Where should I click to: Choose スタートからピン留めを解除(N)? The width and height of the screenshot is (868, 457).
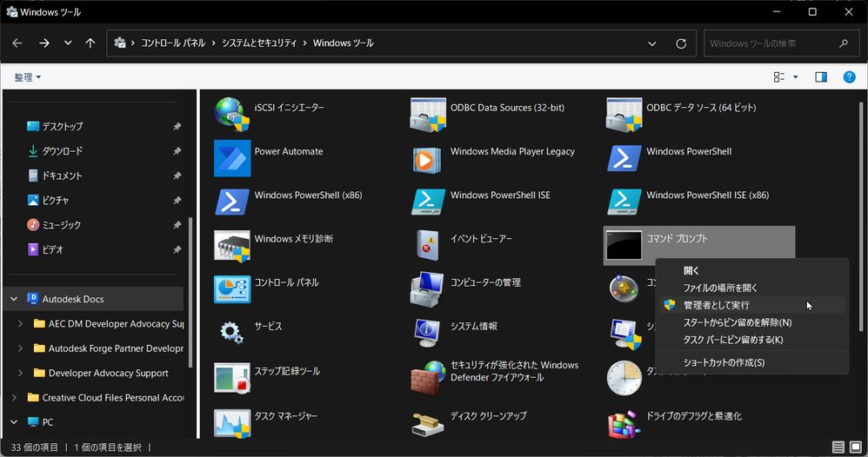point(751,322)
